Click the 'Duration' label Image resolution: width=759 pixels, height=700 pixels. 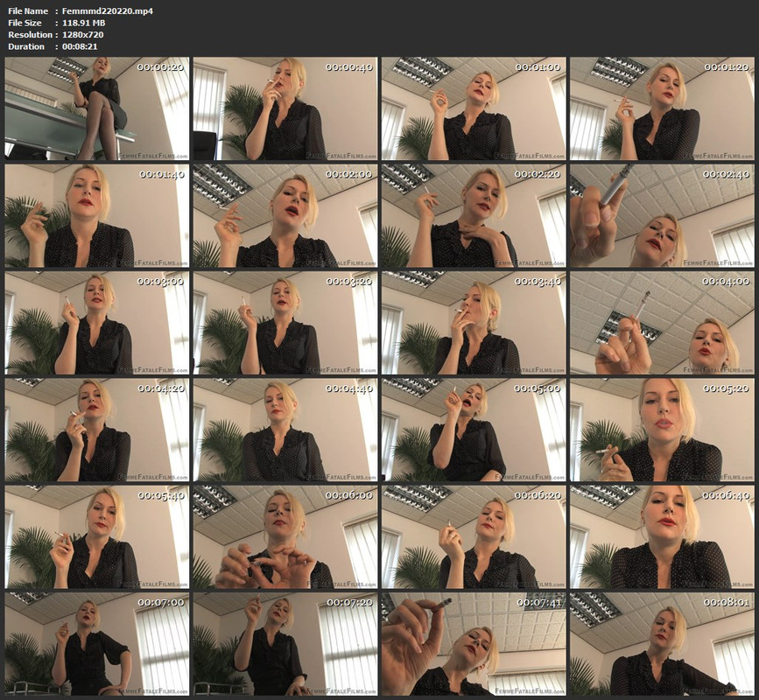tap(26, 46)
